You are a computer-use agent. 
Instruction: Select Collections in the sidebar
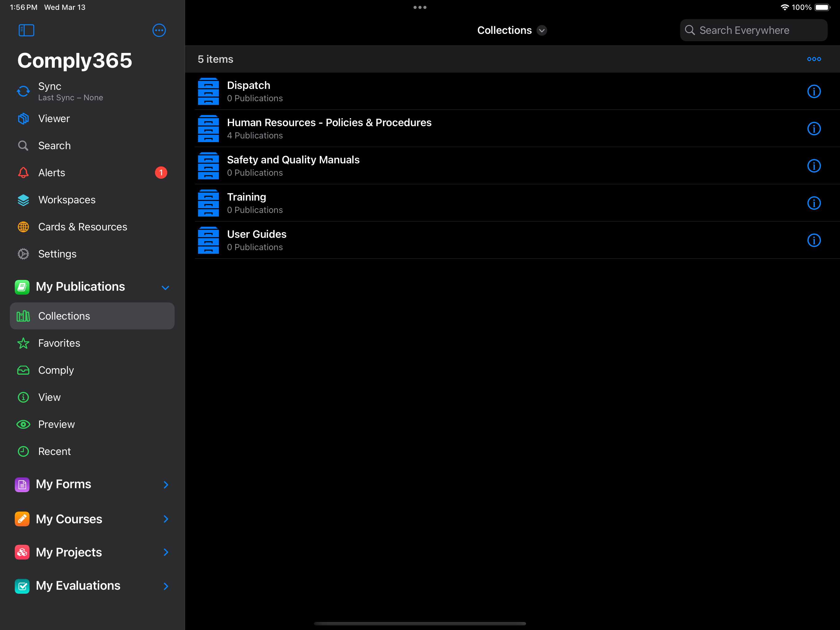[x=92, y=316]
